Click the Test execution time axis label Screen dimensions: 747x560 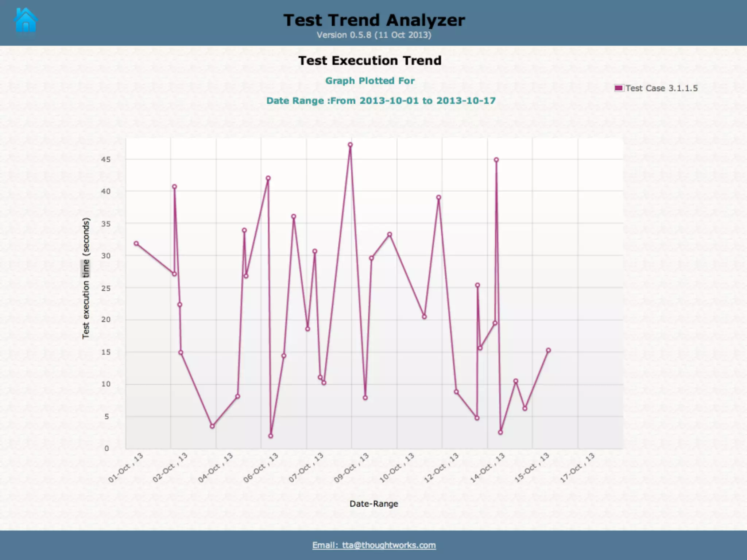pos(86,279)
